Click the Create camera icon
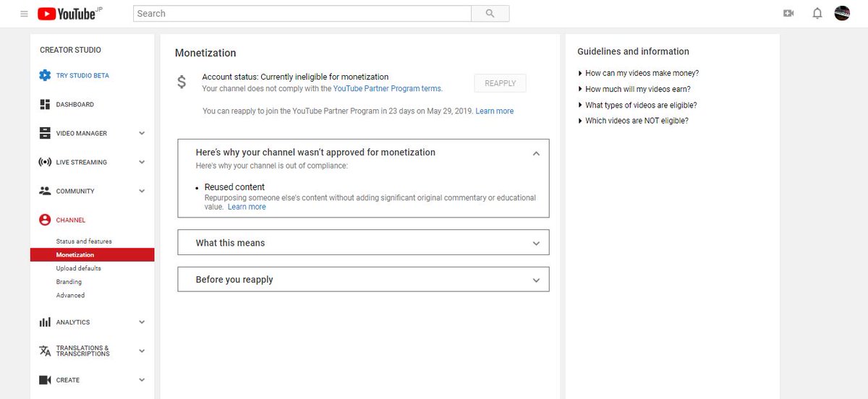Screen dimensions: 868x399 coord(45,379)
